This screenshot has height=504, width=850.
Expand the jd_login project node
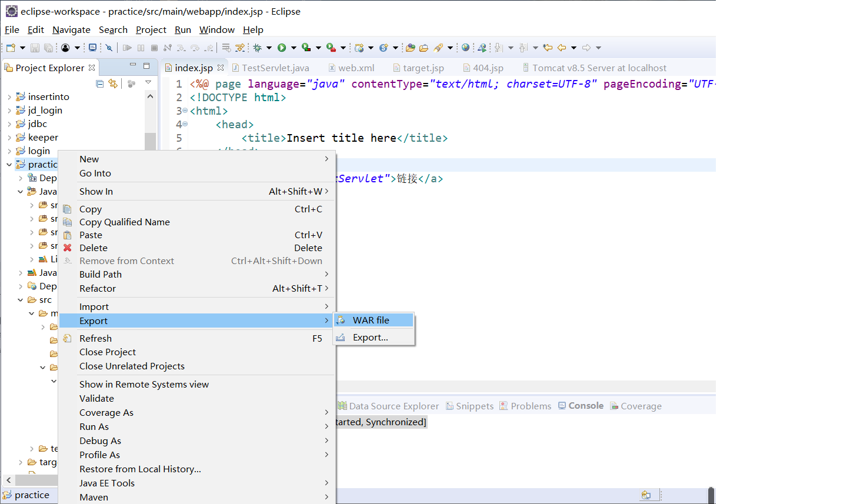click(x=9, y=111)
